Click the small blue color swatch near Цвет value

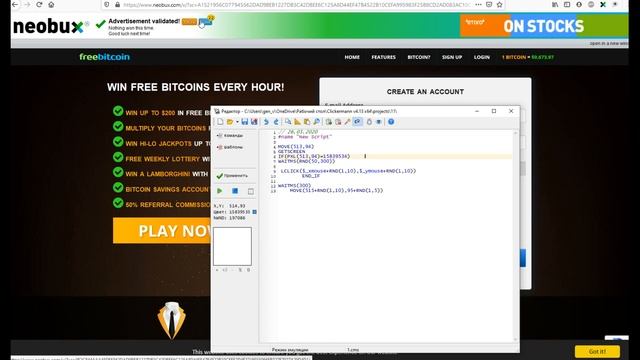[255, 212]
